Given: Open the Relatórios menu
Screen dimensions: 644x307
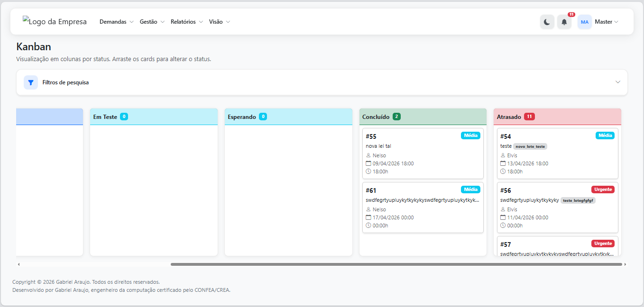Looking at the screenshot, I should (186, 22).
